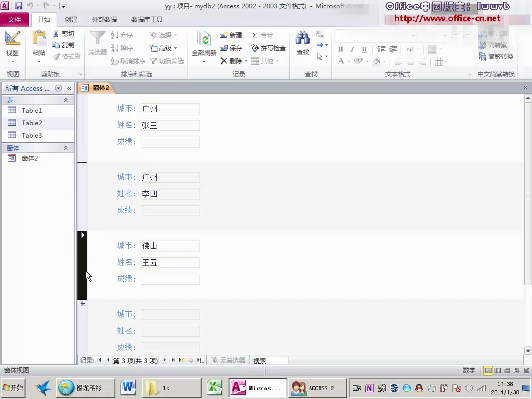Click the Windows Start (开始) button
532x399 pixels.
click(13, 388)
